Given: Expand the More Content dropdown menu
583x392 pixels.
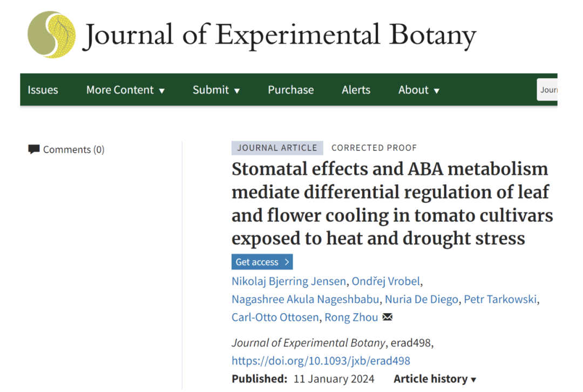Looking at the screenshot, I should coord(125,90).
